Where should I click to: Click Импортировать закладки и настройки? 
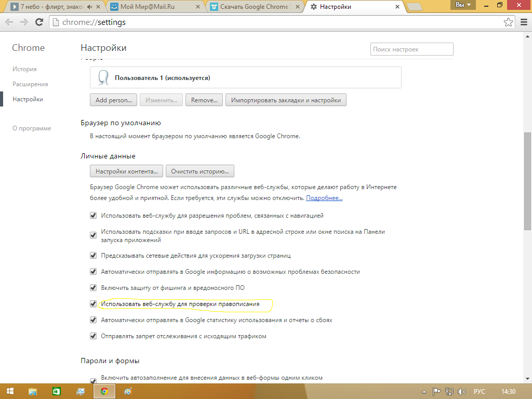tap(286, 100)
